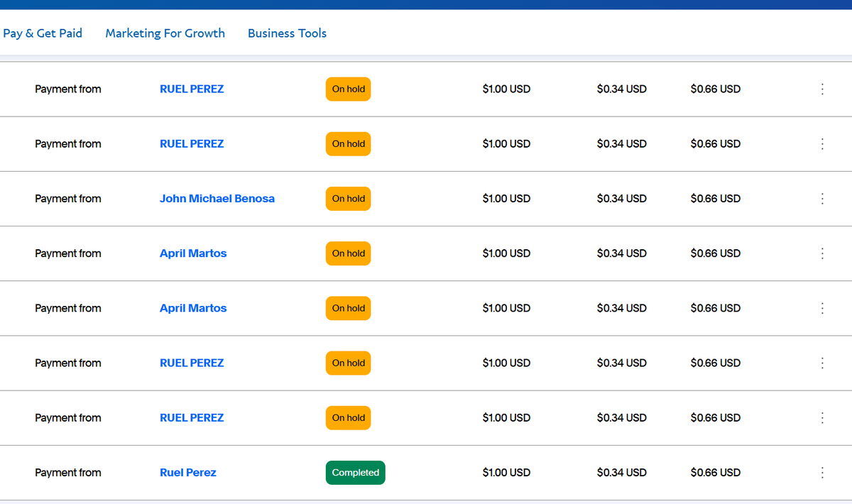Open options menu for John Michael Benosa payment

(822, 199)
